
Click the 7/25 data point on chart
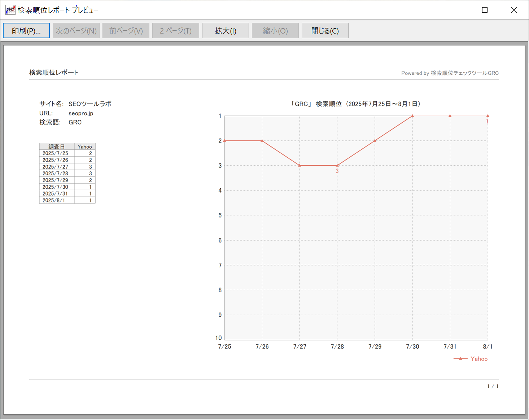(x=224, y=141)
